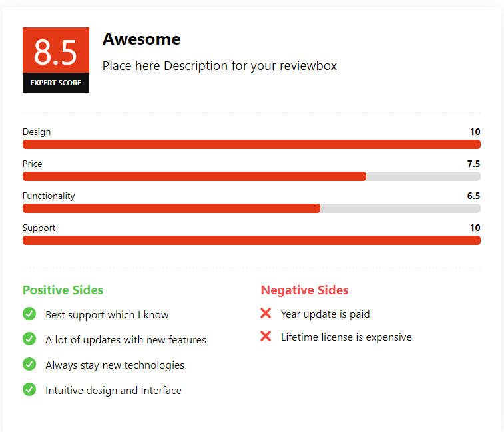The image size is (504, 432).
Task: Click the Awesome review title
Action: coord(141,39)
